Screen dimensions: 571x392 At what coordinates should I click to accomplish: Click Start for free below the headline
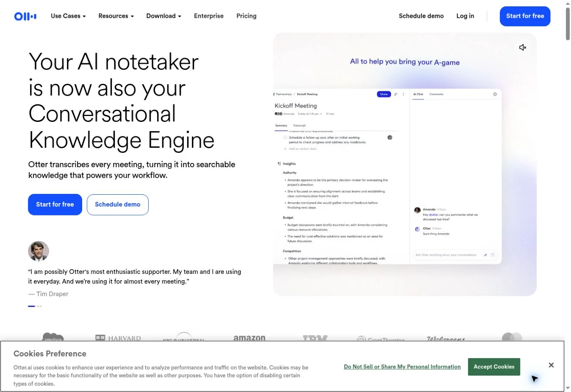click(55, 204)
